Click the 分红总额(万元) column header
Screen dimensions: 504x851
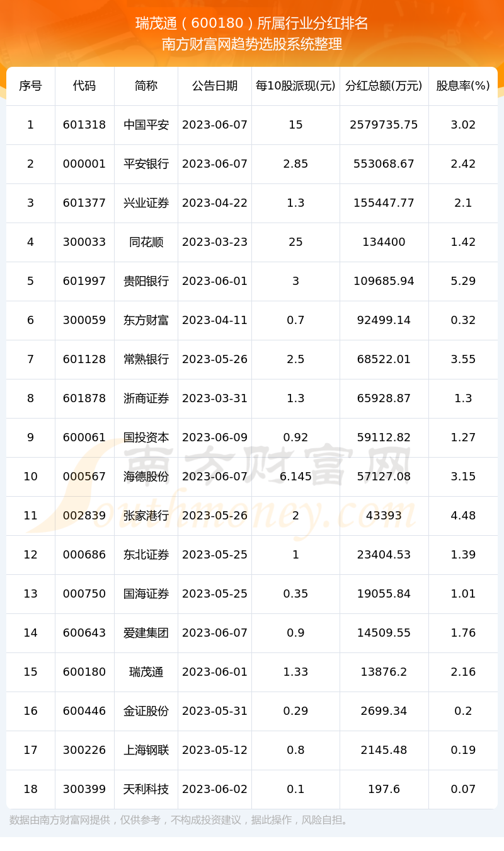pyautogui.click(x=384, y=86)
